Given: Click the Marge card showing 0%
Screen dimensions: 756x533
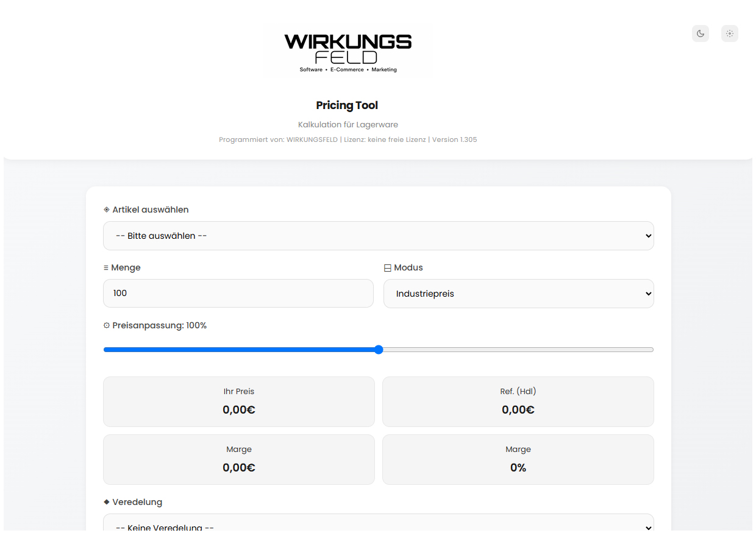Looking at the screenshot, I should (x=518, y=459).
